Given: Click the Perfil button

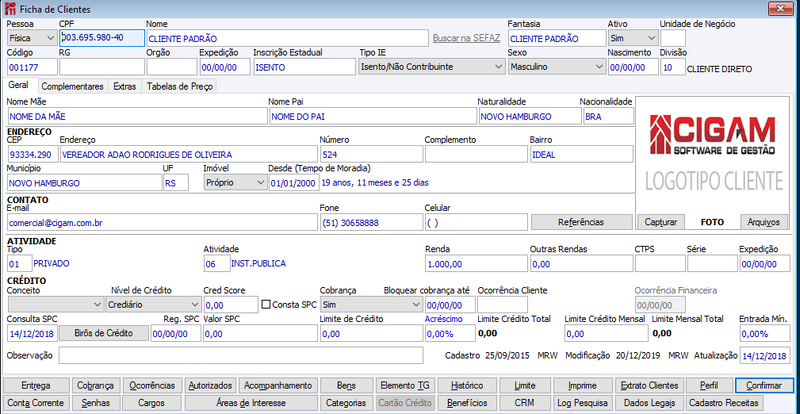Looking at the screenshot, I should click(x=709, y=385).
